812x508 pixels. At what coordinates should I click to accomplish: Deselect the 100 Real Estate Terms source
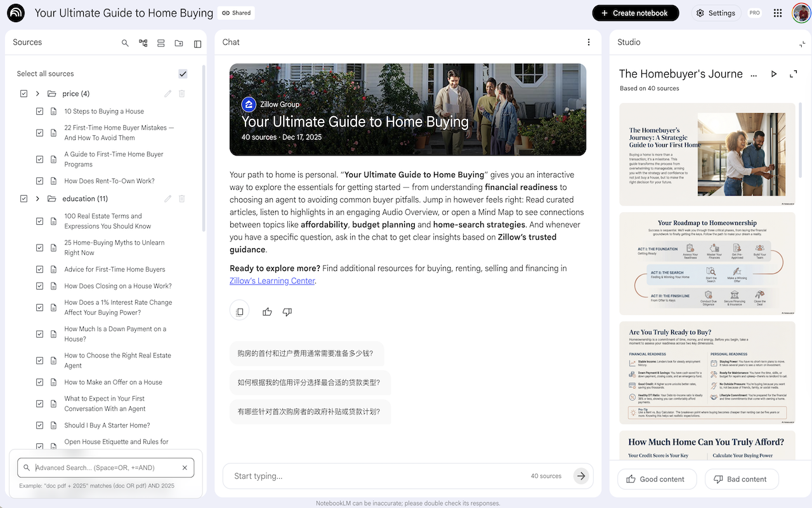tap(39, 221)
